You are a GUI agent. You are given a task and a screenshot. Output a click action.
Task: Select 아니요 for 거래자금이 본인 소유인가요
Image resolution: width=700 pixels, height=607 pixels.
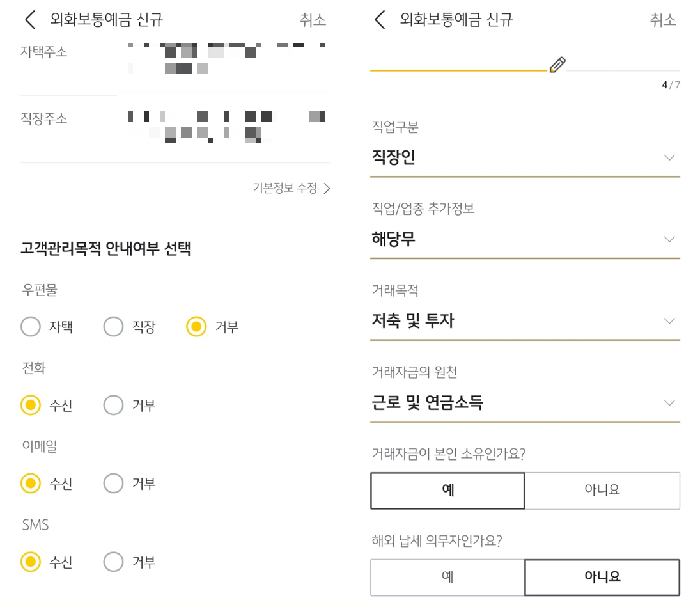[602, 490]
